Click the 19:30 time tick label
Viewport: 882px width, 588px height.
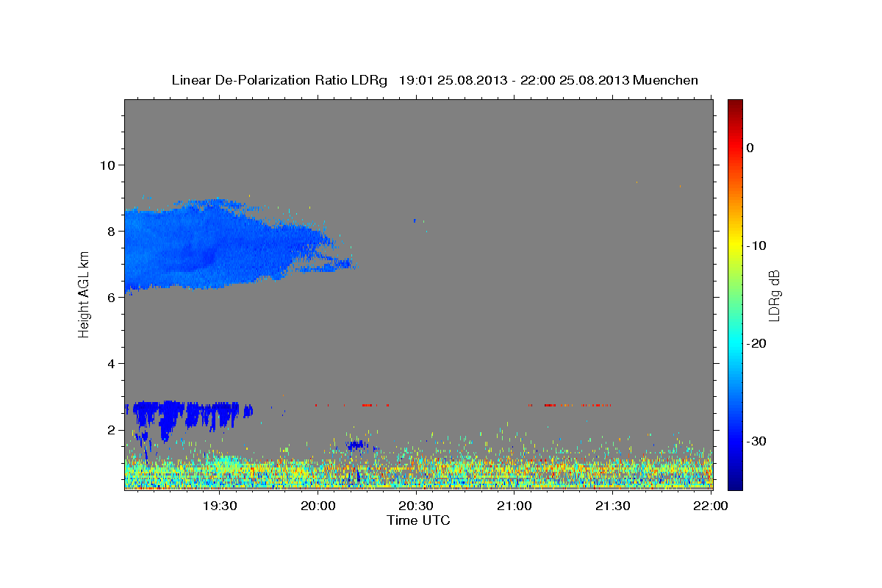tap(220, 506)
